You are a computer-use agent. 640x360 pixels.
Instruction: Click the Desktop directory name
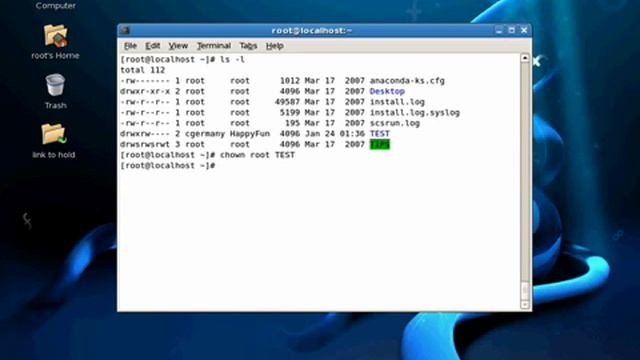(387, 91)
